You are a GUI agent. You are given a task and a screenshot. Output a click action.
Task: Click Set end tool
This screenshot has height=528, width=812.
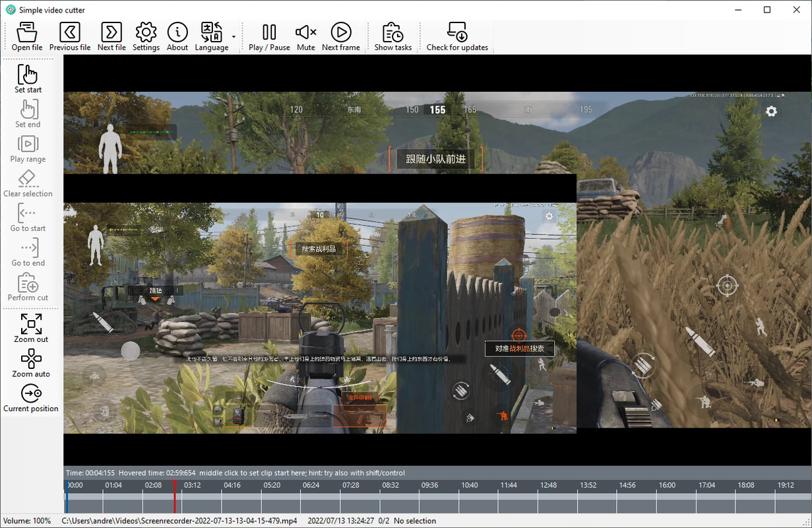click(28, 113)
